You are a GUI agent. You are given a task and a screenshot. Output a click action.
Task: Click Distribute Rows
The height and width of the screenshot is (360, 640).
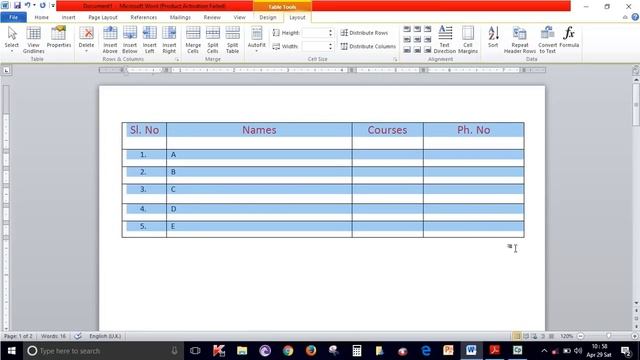point(364,33)
